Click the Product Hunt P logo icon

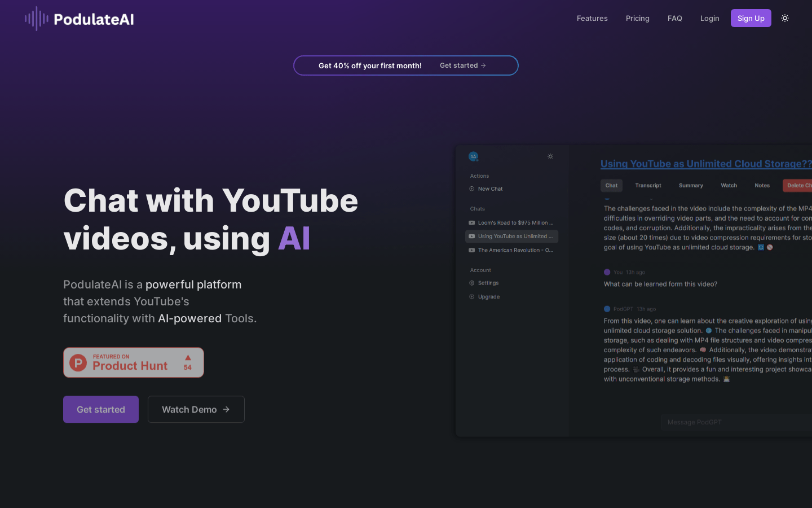pos(78,362)
